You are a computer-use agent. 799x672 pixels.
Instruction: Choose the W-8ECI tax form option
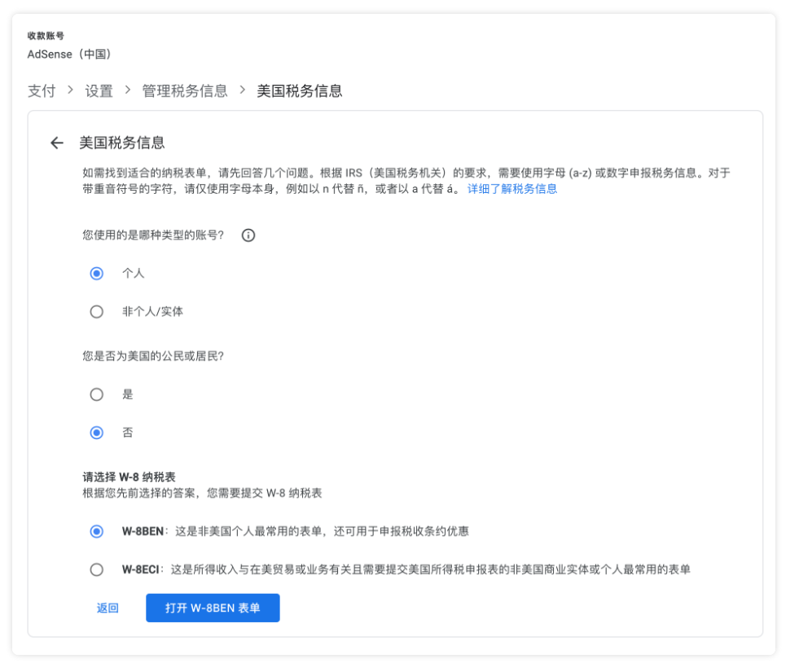[97, 569]
